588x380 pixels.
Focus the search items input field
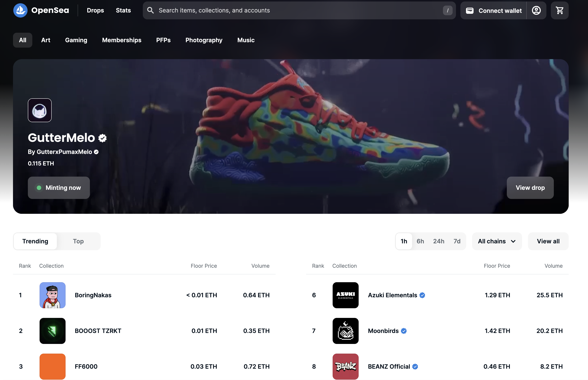click(296, 10)
